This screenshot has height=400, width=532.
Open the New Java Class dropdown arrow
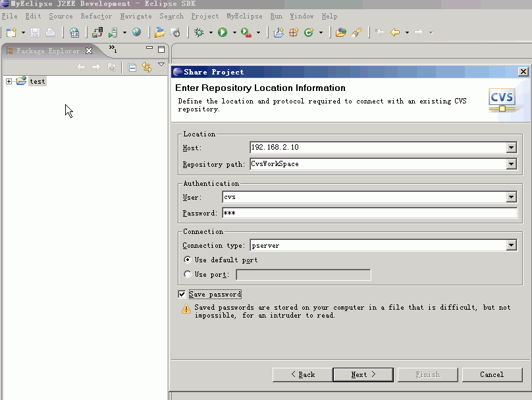pos(321,32)
